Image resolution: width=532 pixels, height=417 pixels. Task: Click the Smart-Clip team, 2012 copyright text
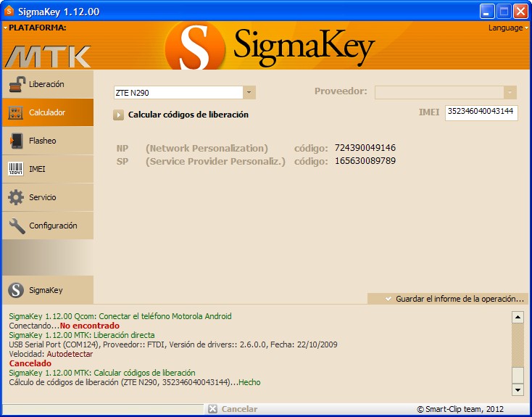(460, 409)
